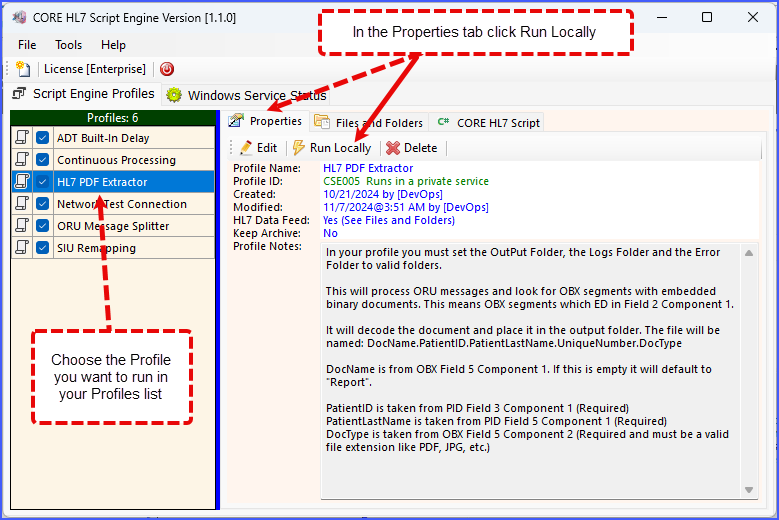
Task: Select the Properties tab
Action: tap(265, 121)
